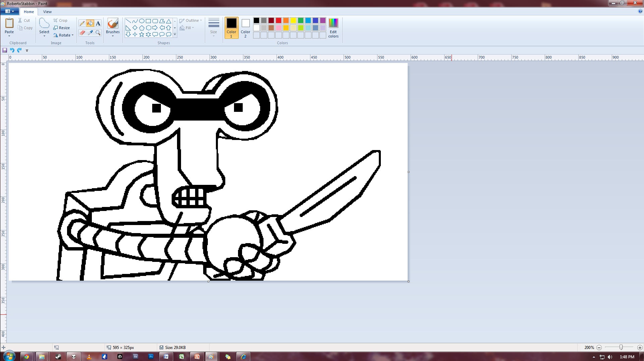Choose the Line shape
The height and width of the screenshot is (361, 644).
[x=128, y=21]
